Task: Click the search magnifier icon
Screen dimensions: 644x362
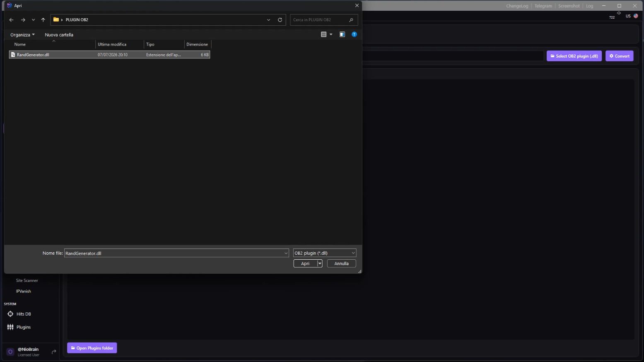Action: (x=351, y=20)
